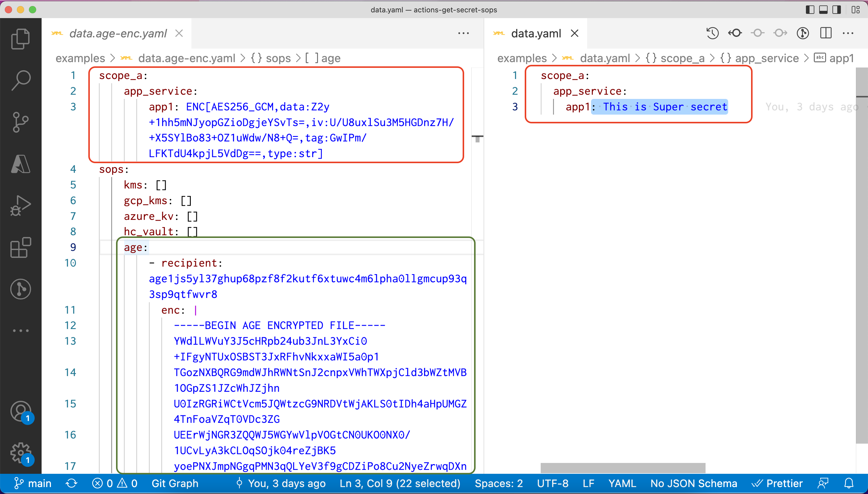Click 'app_service:' in right editor line 2
Image resolution: width=868 pixels, height=494 pixels.
point(590,91)
